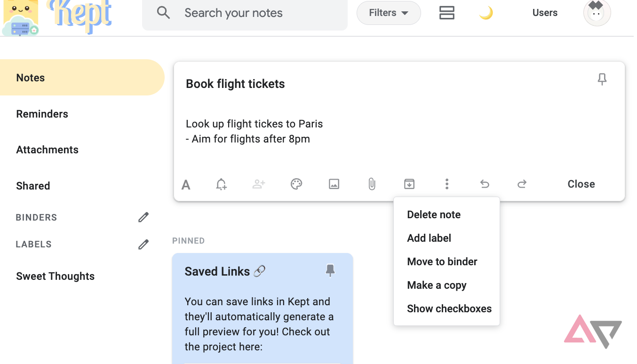Screen dimensions: 637x364
Task: Open the color palette icon for the note
Action: (296, 184)
